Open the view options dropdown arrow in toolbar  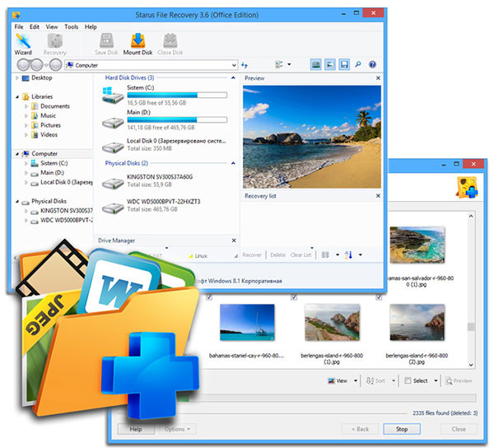click(x=289, y=64)
